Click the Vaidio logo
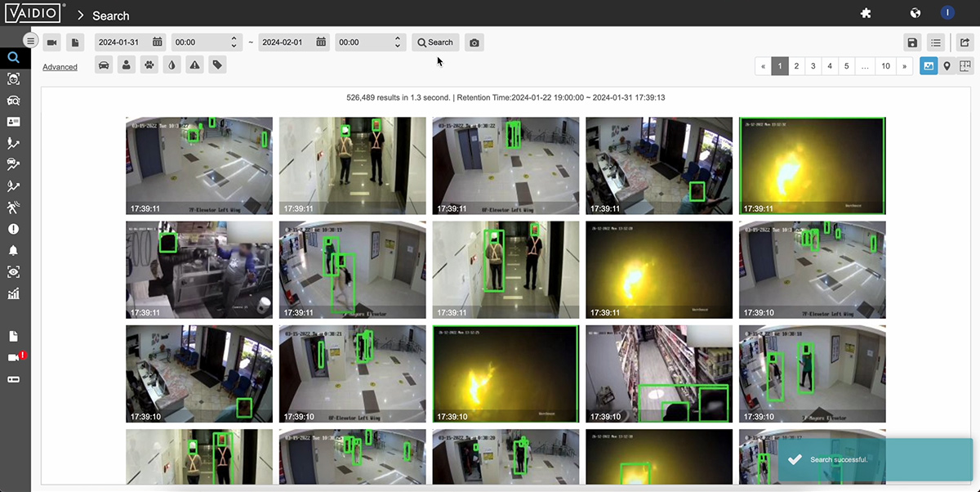Viewport: 980px width, 492px height. click(33, 14)
